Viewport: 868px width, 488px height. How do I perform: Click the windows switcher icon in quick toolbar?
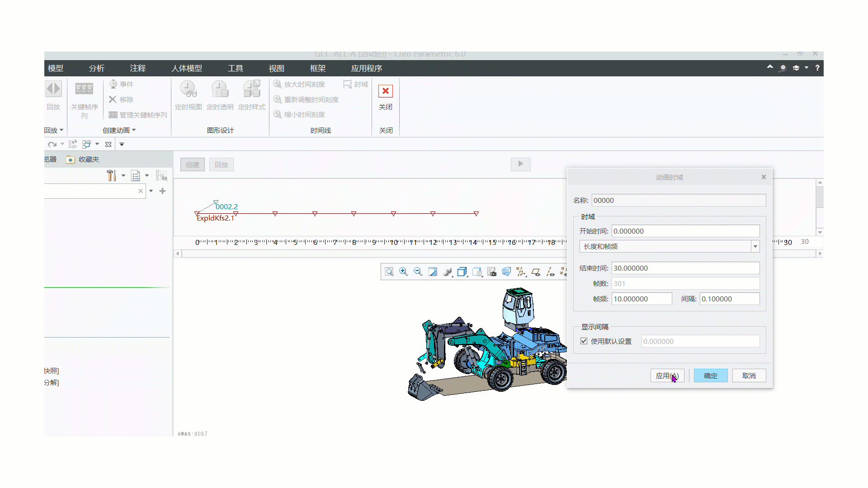[x=86, y=144]
